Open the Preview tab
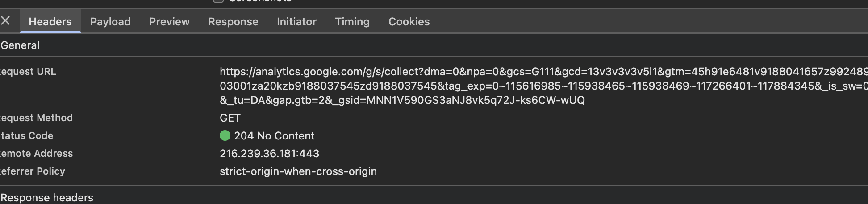 (x=169, y=22)
